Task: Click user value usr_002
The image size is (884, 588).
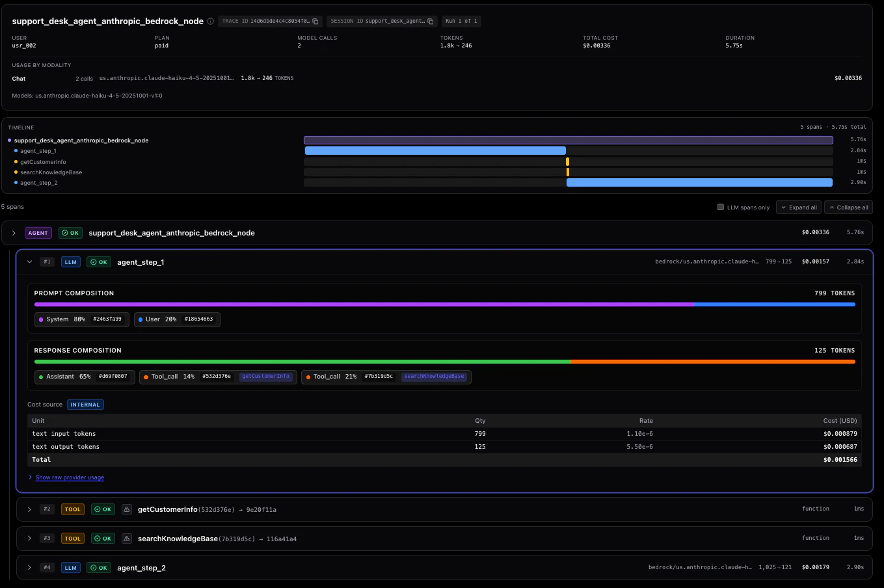Action: [24, 46]
